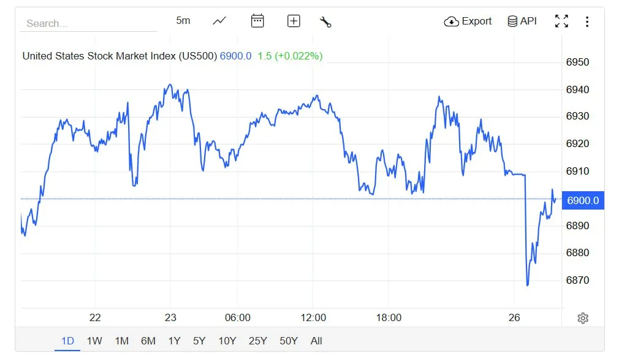Click the 6900.0 current price label
Image resolution: width=619 pixels, height=364 pixels.
[583, 200]
